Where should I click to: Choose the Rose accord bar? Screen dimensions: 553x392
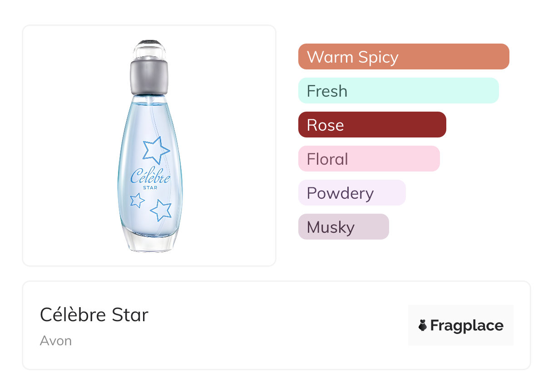pos(372,125)
